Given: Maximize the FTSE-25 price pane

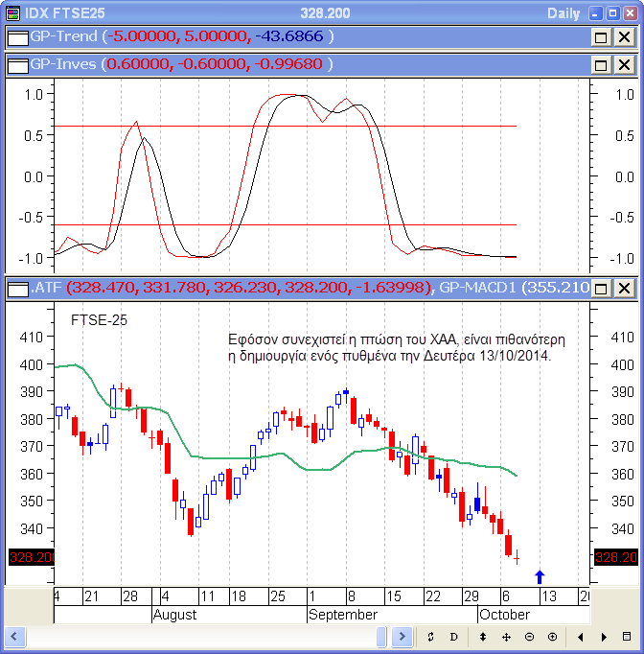Looking at the screenshot, I should click(x=601, y=288).
